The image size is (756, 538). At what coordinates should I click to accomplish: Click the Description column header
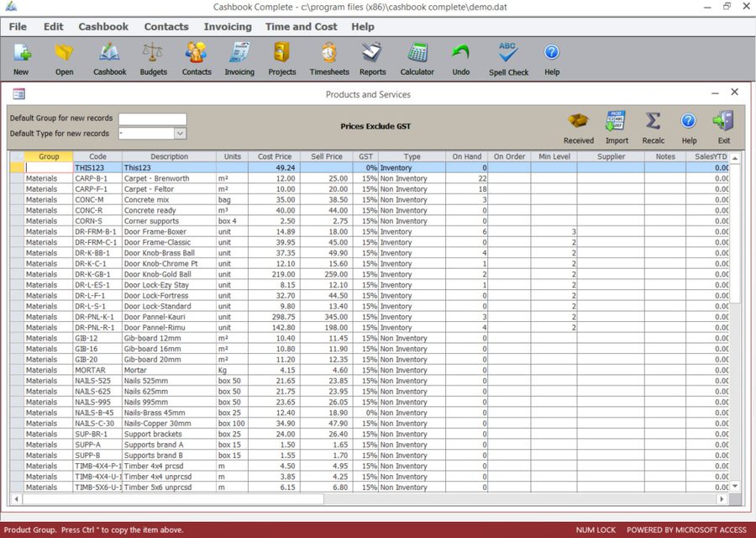(169, 156)
